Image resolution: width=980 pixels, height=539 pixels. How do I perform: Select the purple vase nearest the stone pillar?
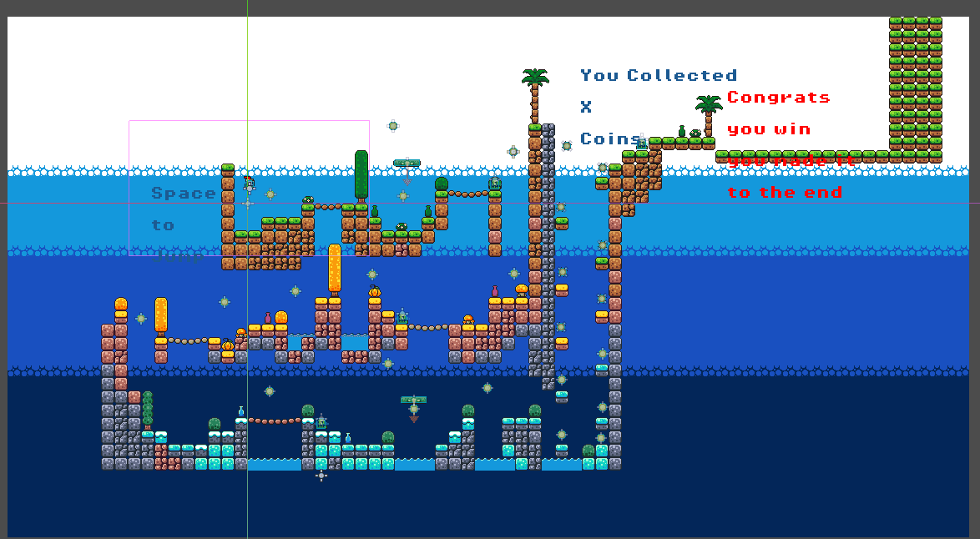[x=495, y=291]
